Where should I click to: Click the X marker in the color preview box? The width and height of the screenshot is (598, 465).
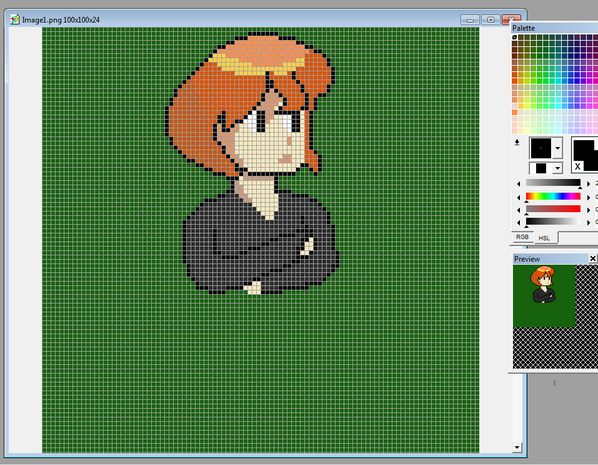(x=577, y=166)
